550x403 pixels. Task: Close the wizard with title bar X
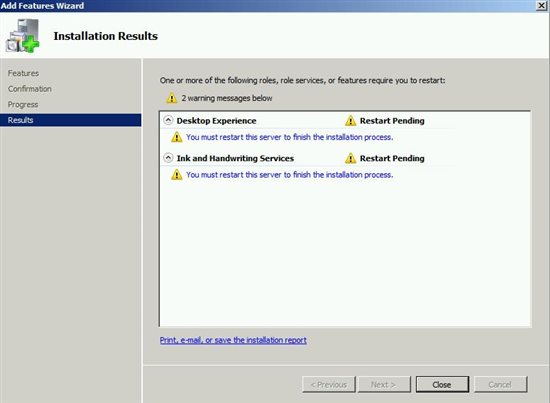(x=542, y=6)
